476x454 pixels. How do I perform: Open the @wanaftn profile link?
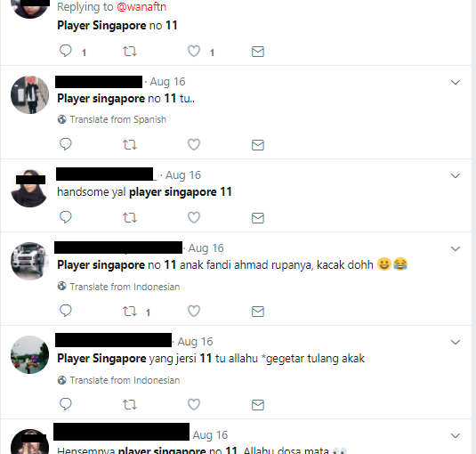tap(141, 7)
